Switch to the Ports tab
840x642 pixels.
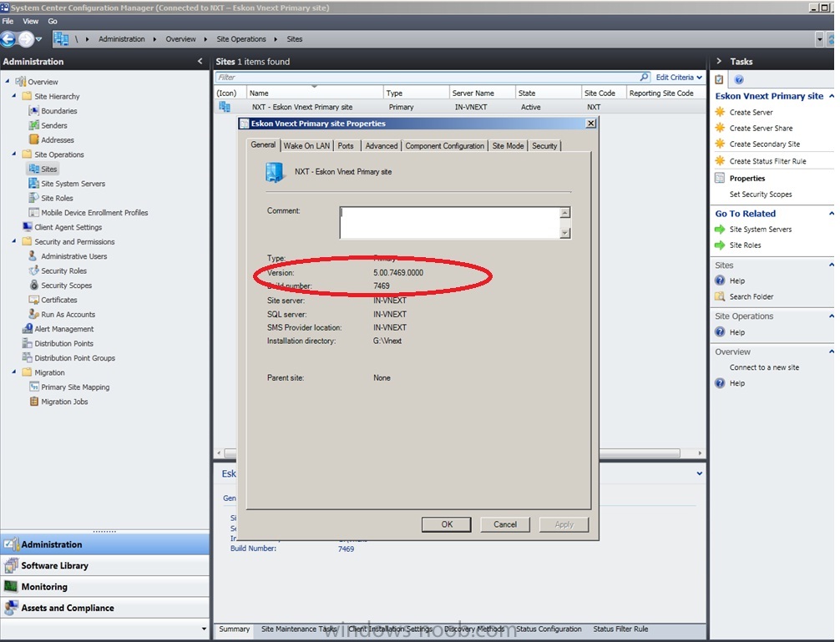click(346, 145)
